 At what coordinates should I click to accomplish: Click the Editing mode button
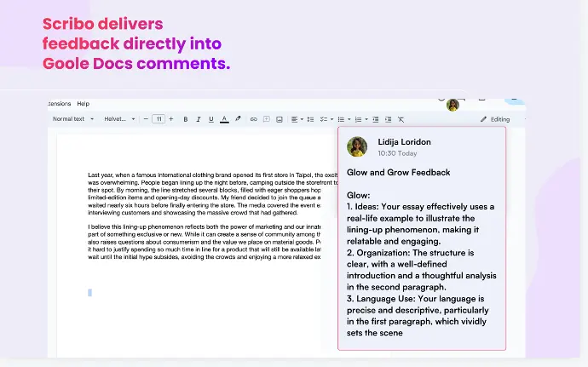[495, 119]
